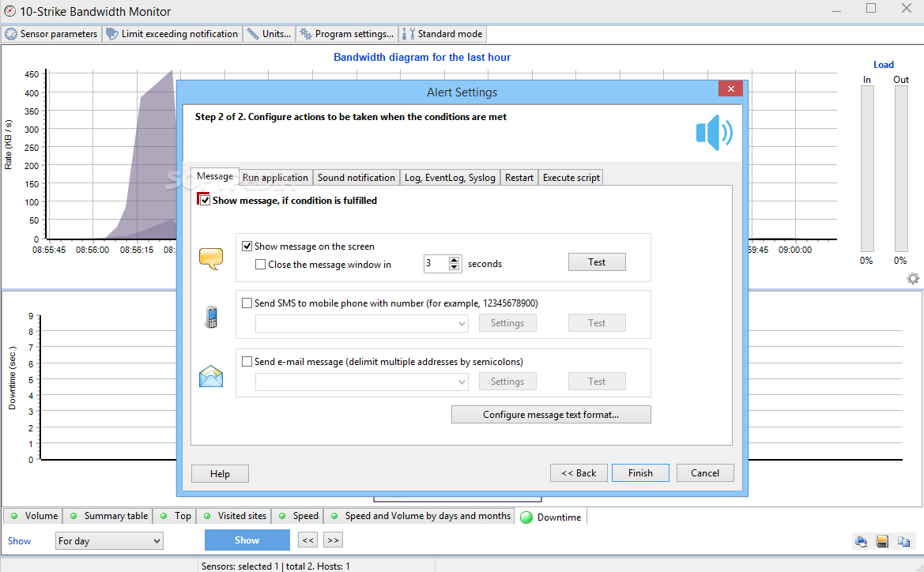This screenshot has width=924, height=572.
Task: Click the In load bar indicator
Action: (867, 169)
